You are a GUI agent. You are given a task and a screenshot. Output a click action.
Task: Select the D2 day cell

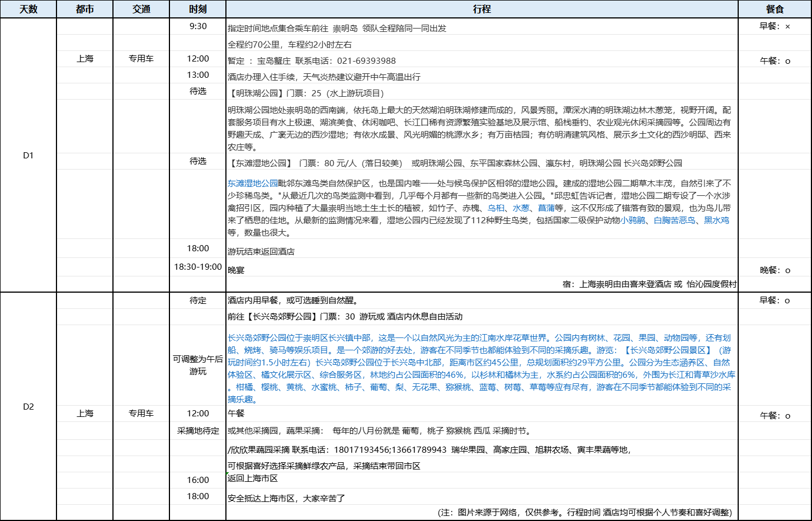click(x=28, y=407)
